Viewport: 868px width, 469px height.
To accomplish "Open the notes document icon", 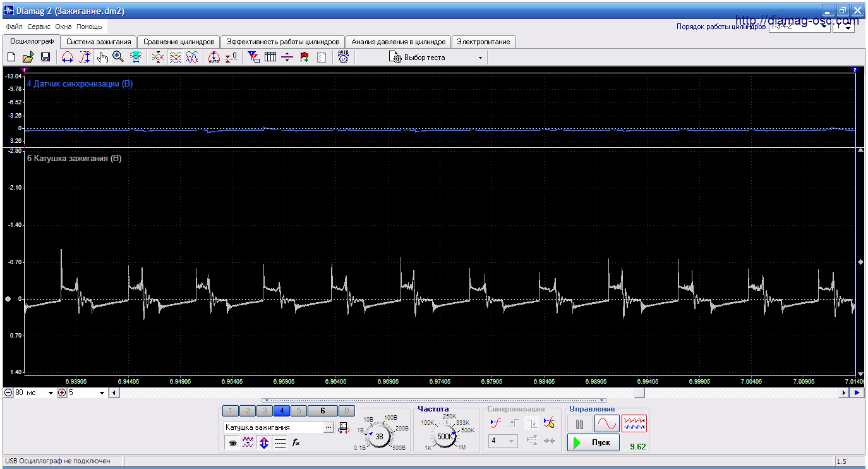I will click(322, 58).
